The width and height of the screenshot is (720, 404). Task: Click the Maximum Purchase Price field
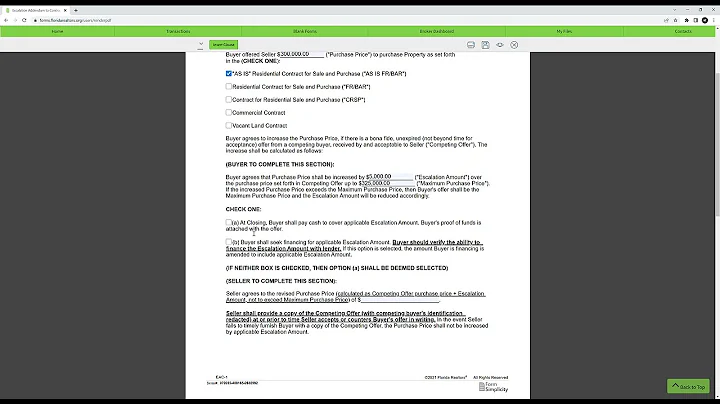[387, 183]
